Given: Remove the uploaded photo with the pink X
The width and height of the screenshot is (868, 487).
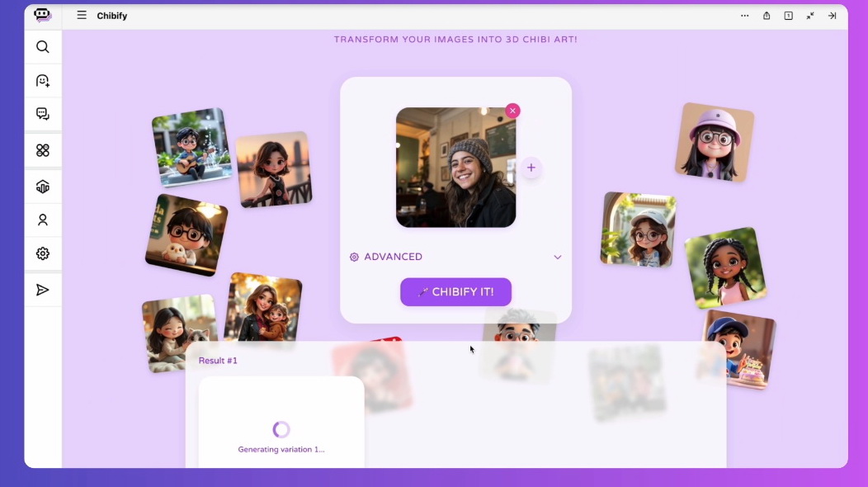Looking at the screenshot, I should click(x=512, y=111).
